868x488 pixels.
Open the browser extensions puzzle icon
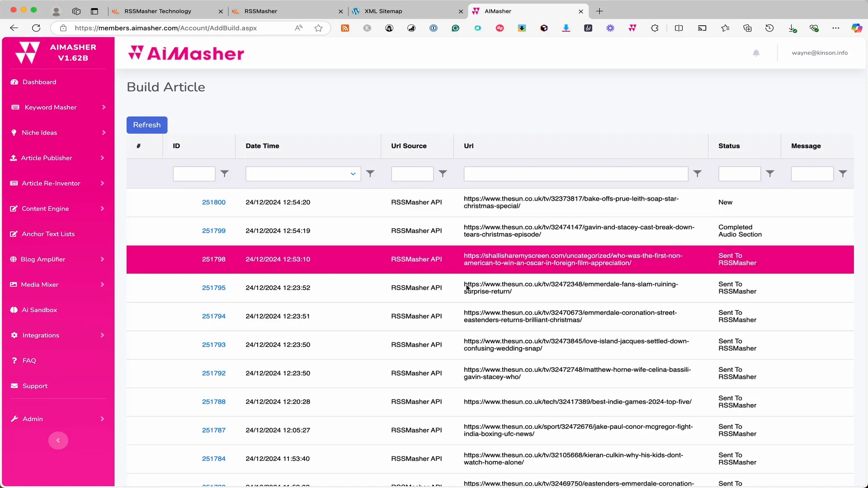point(654,28)
